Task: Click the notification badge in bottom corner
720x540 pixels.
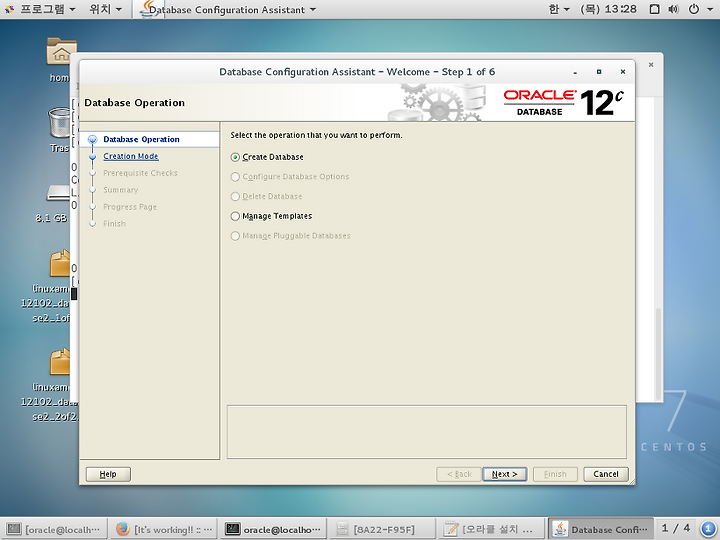Action: coord(709,529)
